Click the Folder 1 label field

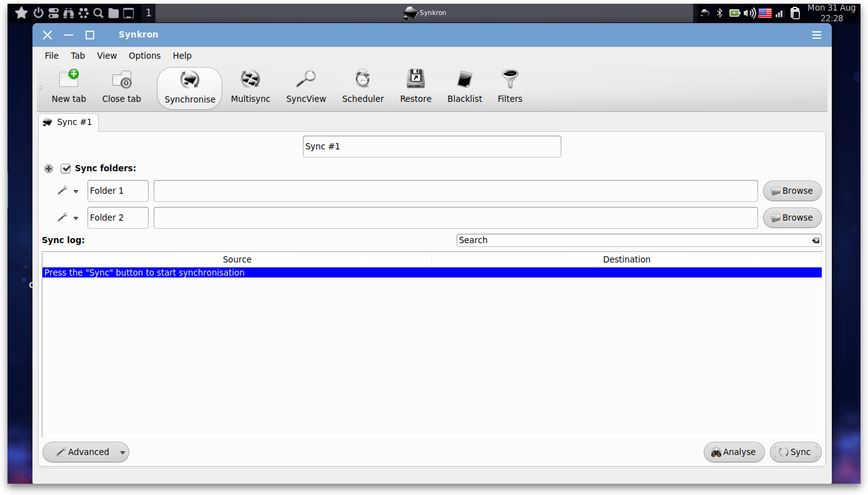[118, 191]
